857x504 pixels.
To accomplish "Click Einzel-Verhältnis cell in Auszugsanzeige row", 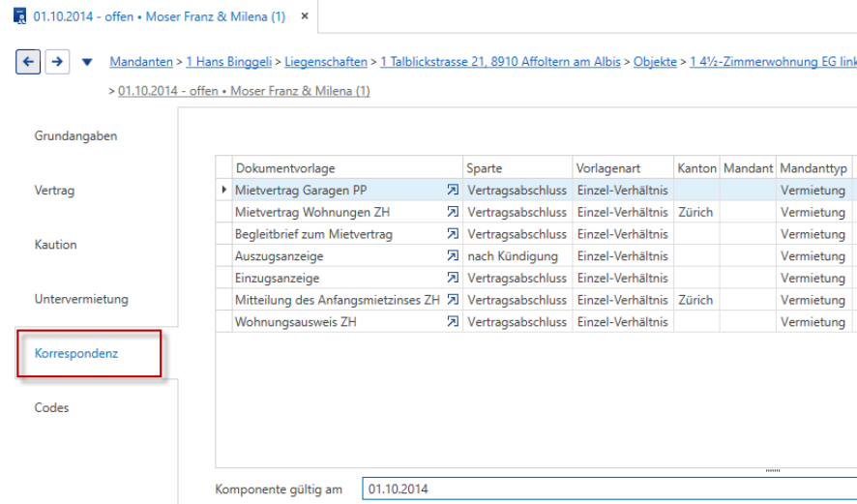I will click(623, 255).
